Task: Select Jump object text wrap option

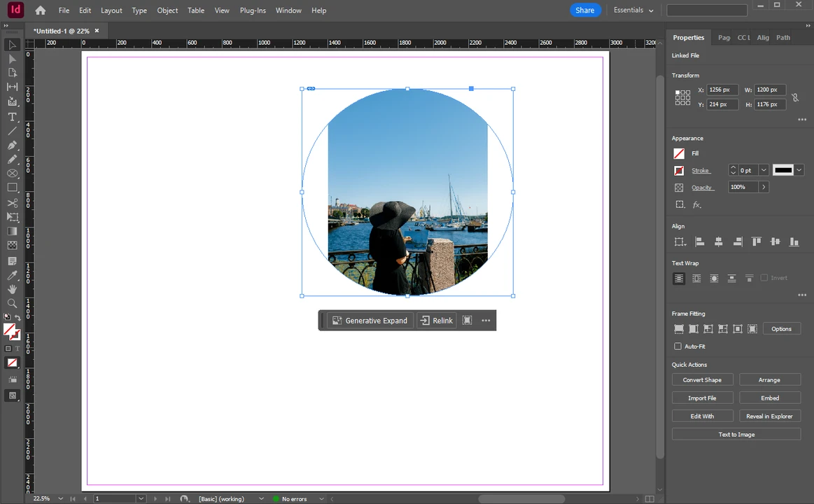Action: (x=731, y=279)
